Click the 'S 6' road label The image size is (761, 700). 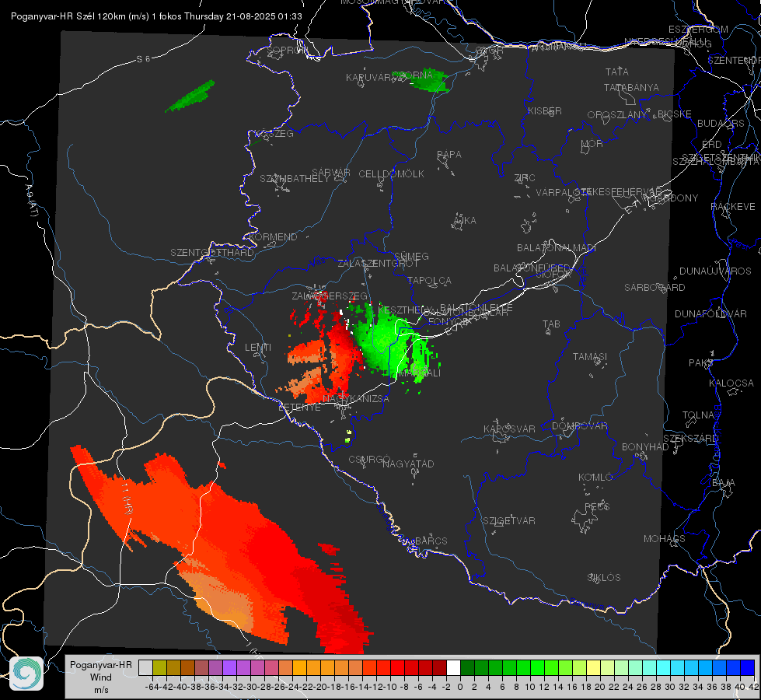pos(144,59)
